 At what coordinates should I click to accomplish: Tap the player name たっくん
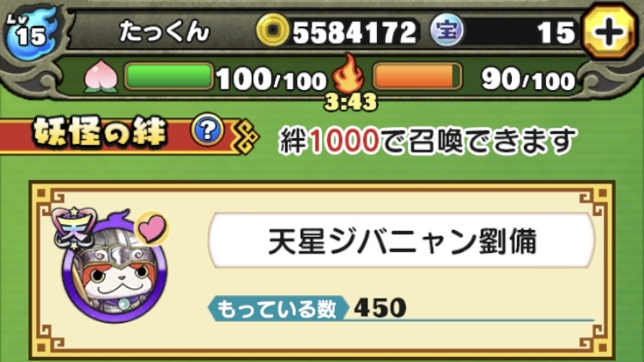(164, 32)
